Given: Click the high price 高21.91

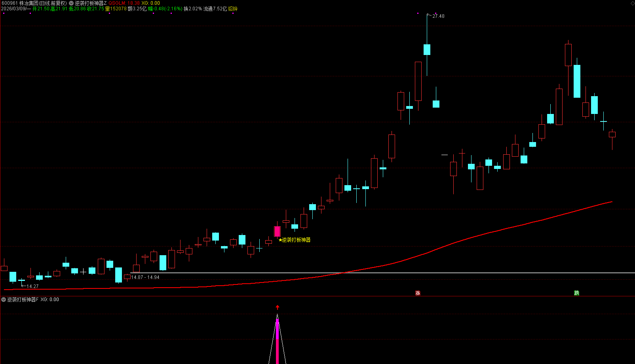Looking at the screenshot, I should (59, 9).
